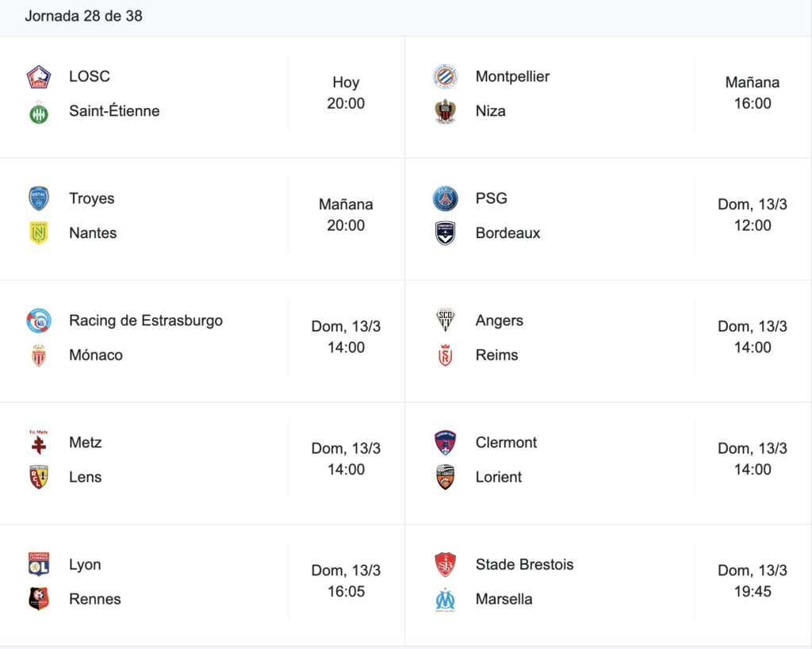Click the Bordeaux club badge
The width and height of the screenshot is (812, 649).
click(446, 233)
